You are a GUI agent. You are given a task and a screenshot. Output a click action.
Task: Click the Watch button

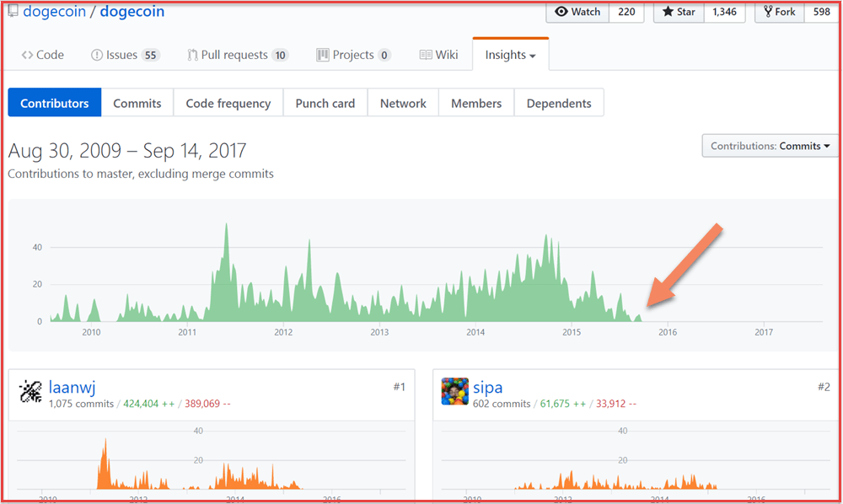[x=577, y=12]
